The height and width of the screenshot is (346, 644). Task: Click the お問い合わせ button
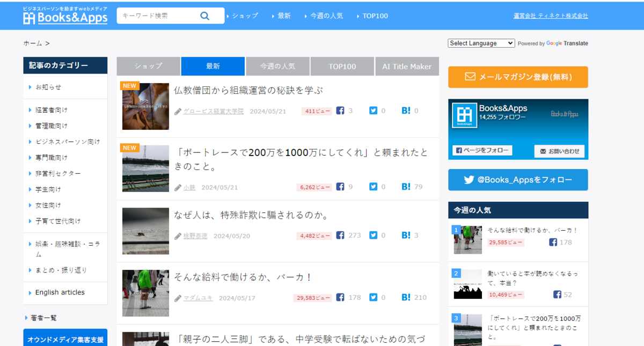559,151
